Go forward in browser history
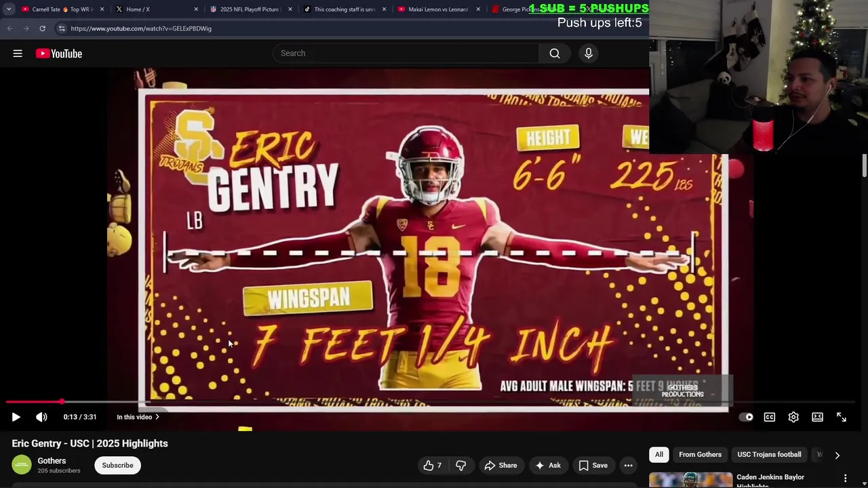The image size is (868, 488). (26, 28)
